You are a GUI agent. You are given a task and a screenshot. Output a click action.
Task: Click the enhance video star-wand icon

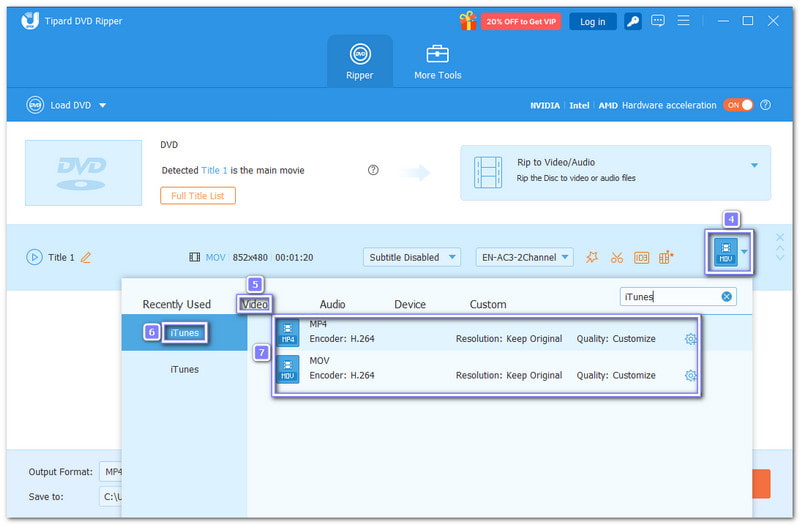[x=592, y=257]
